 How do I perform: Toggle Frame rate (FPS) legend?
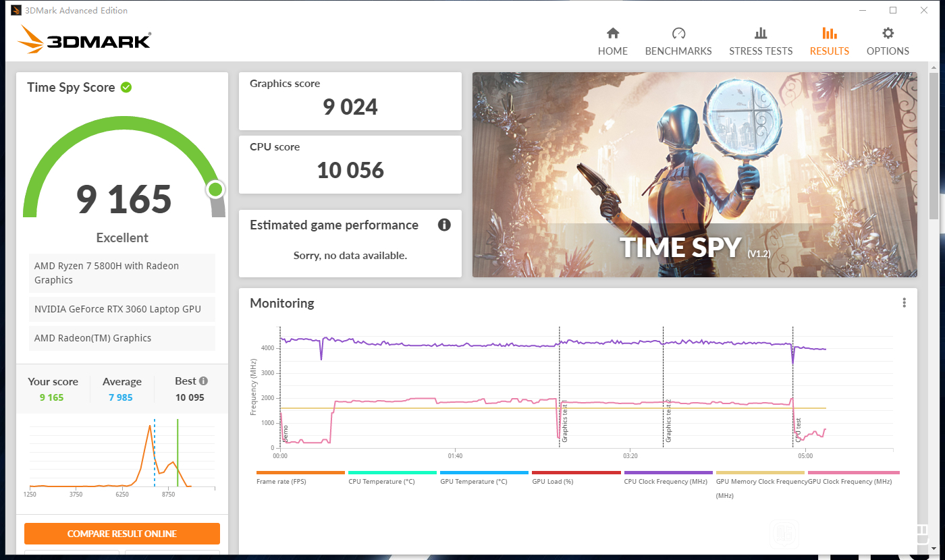tap(300, 478)
